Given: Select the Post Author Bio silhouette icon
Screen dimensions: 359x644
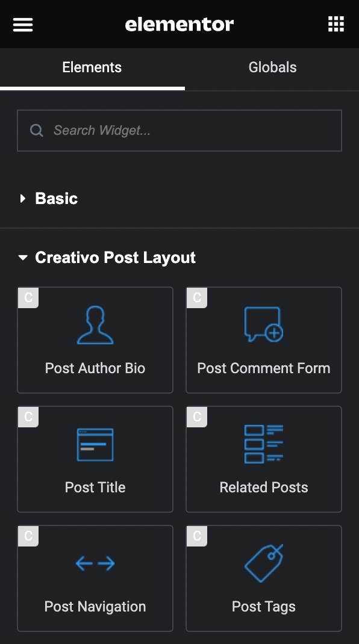Looking at the screenshot, I should 95,325.
